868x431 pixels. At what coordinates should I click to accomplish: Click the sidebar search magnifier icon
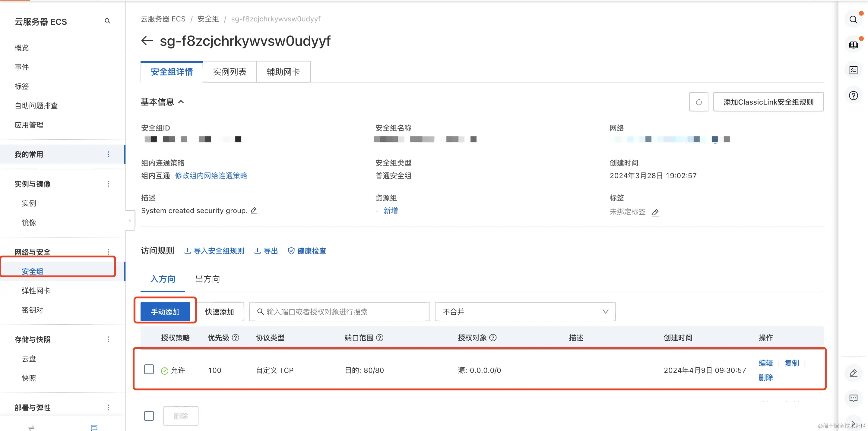click(107, 21)
